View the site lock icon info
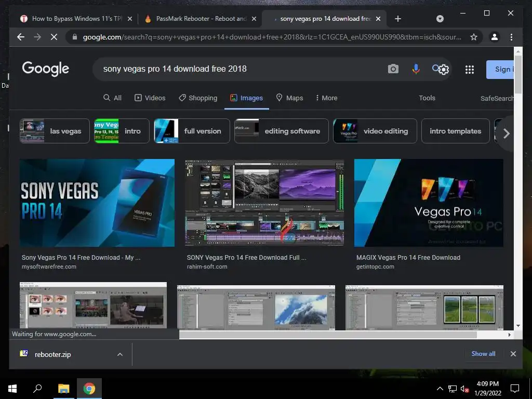Screen dimensions: 532x399 [75, 37]
